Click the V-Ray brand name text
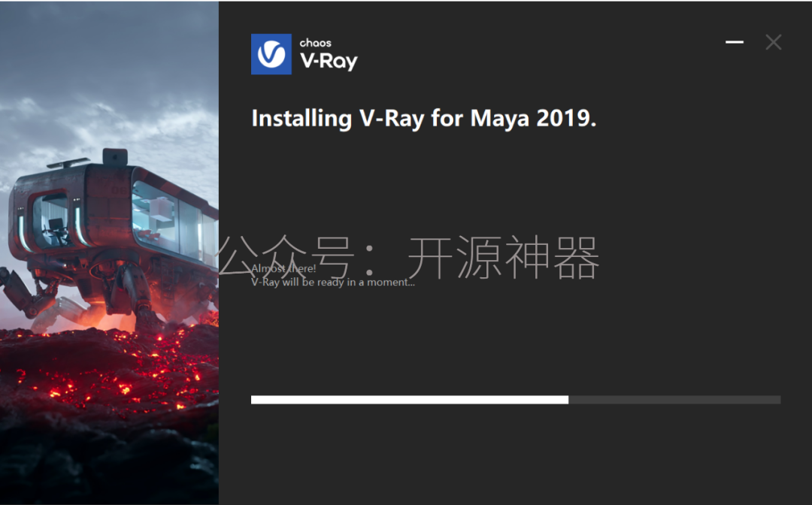The height and width of the screenshot is (505, 812). [329, 62]
